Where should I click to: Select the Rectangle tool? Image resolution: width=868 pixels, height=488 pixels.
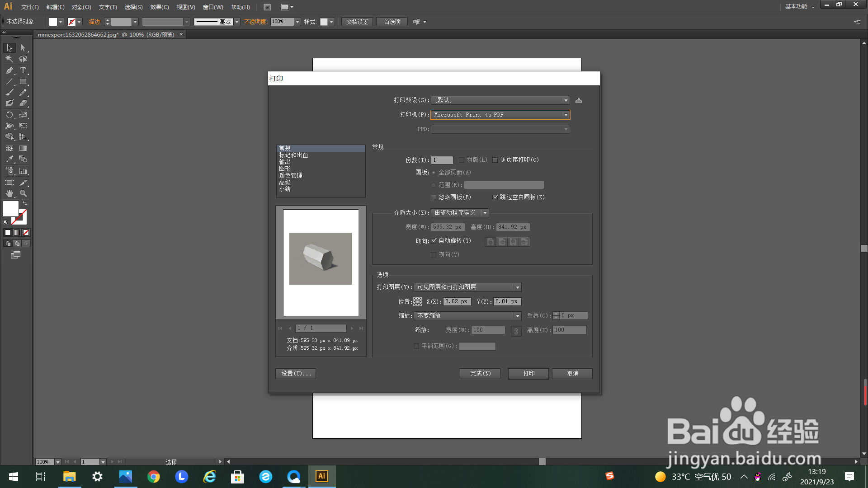pyautogui.click(x=23, y=82)
